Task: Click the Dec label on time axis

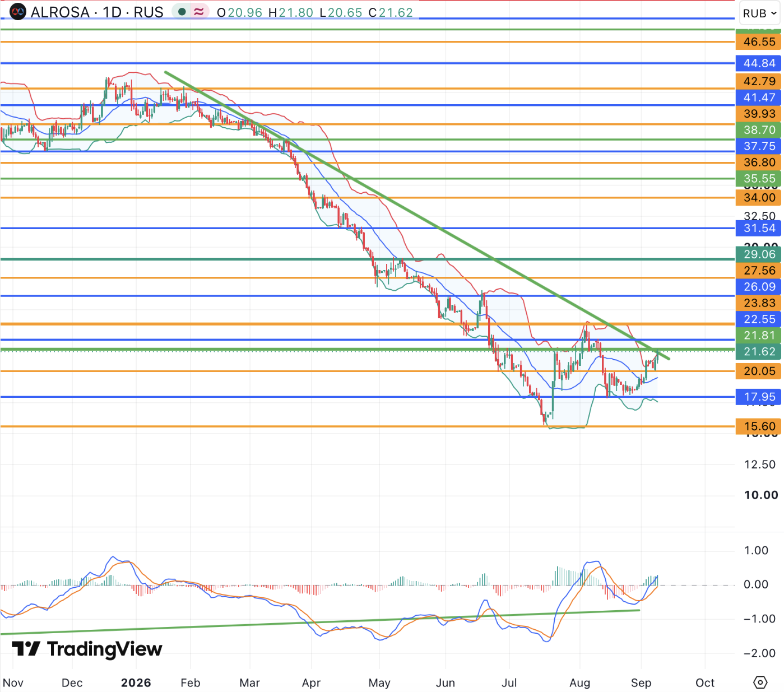Action: coord(72,682)
